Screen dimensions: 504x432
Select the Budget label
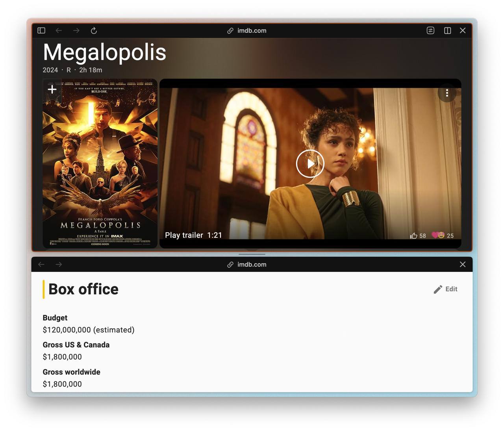(x=55, y=318)
